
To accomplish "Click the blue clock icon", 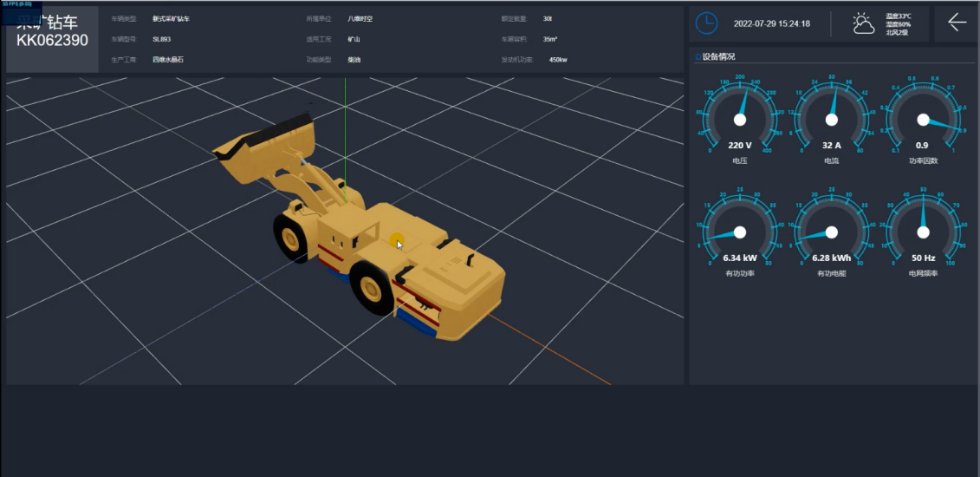I will coord(707,23).
